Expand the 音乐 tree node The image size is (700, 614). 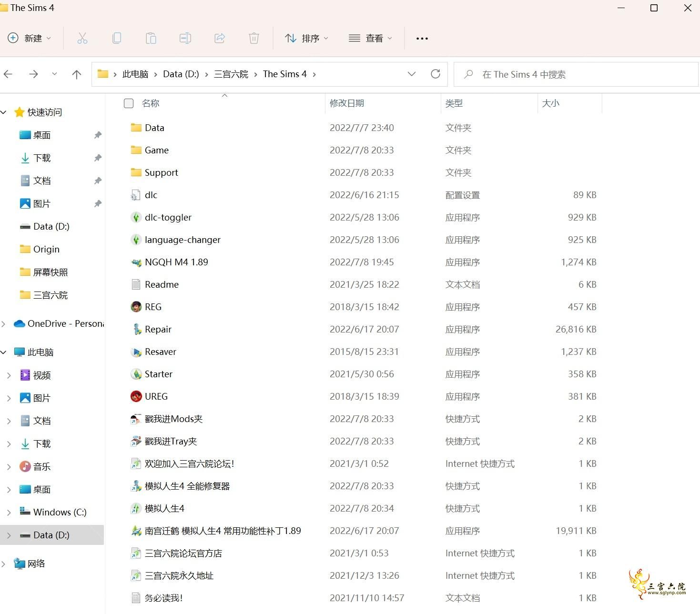9,467
